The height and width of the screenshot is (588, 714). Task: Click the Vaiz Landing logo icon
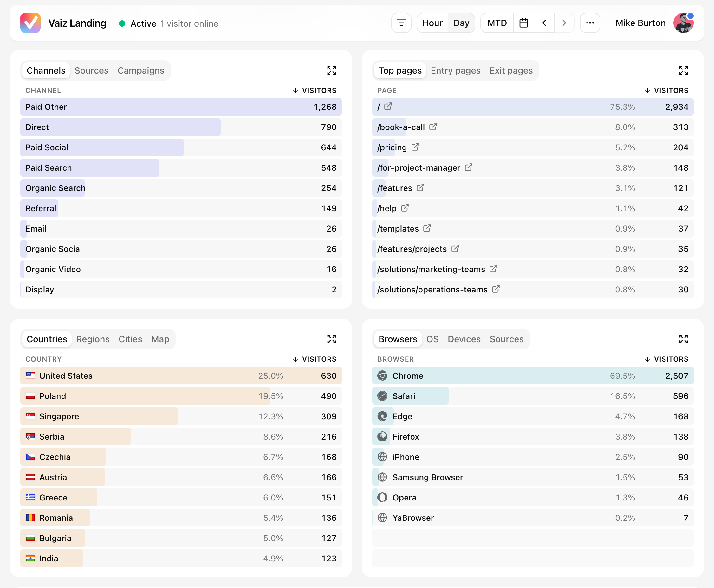pyautogui.click(x=30, y=23)
